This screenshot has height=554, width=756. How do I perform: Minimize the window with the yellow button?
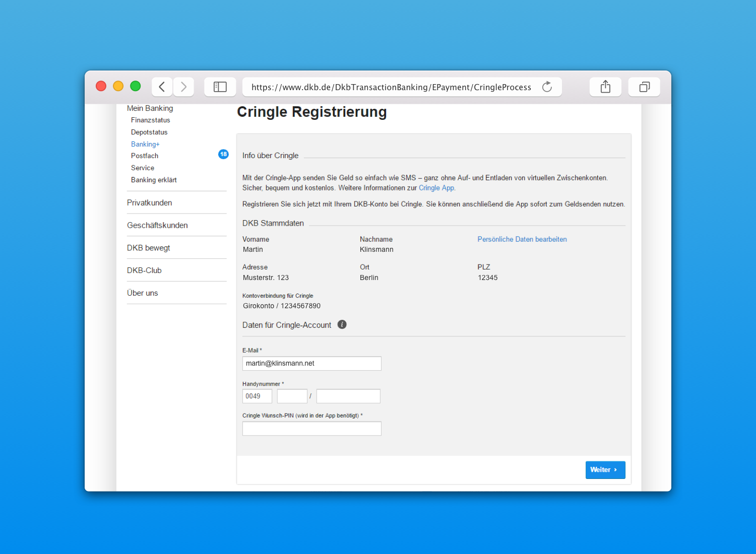click(x=118, y=86)
